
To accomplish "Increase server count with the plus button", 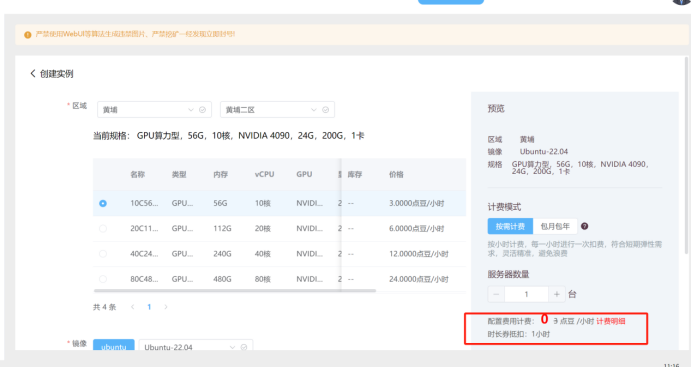I will click(557, 294).
